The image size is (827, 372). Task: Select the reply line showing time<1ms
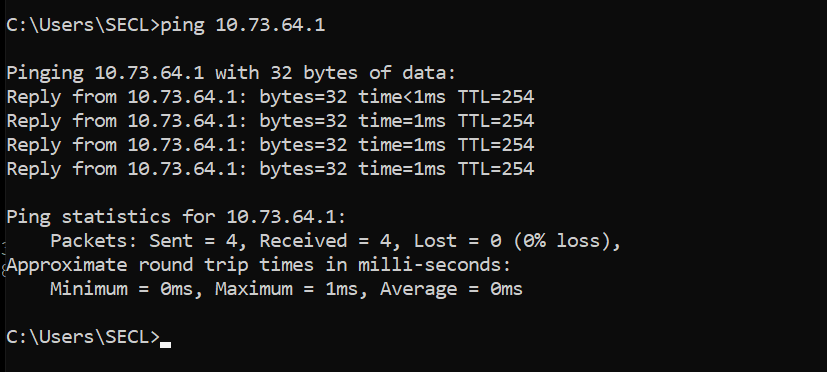[x=270, y=97]
